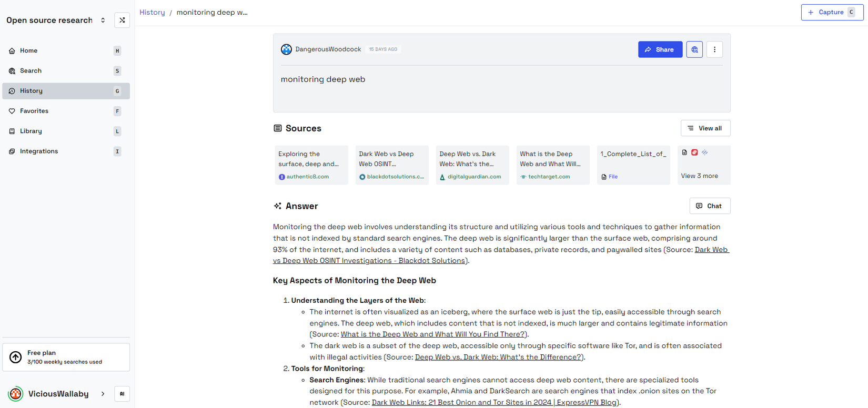868x408 pixels.
Task: Click the Free plan upgrade arrow icon
Action: [x=16, y=358]
